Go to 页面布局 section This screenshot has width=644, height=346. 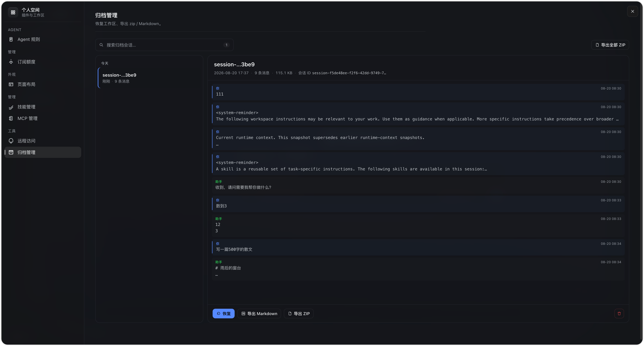pos(43,84)
